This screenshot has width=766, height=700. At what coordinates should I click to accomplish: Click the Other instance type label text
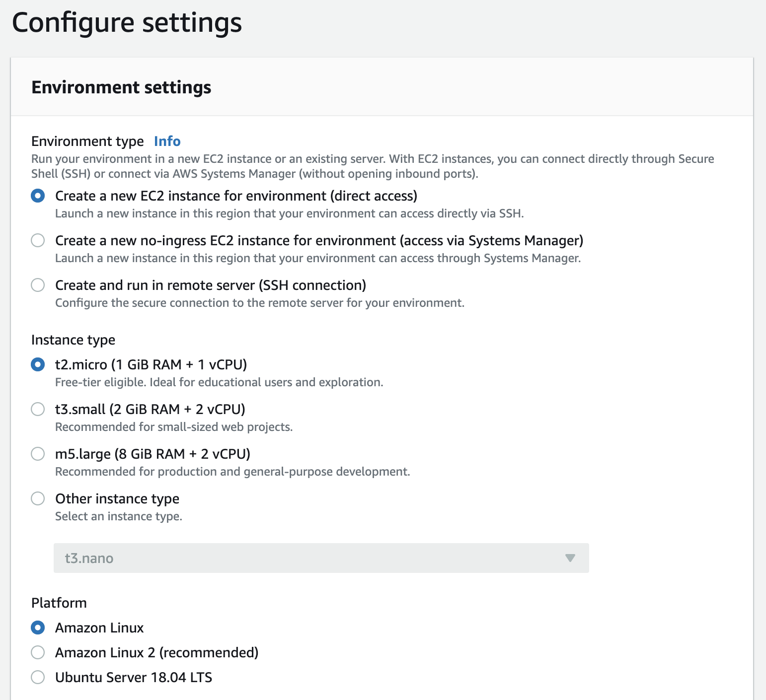pos(117,498)
